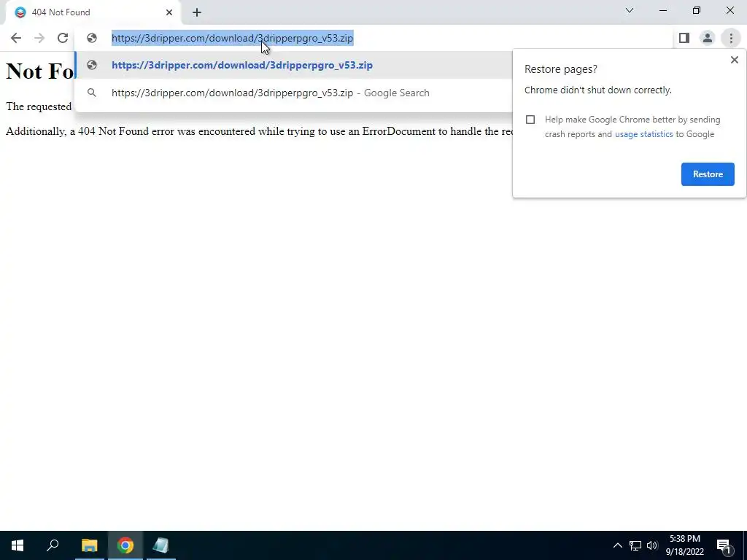This screenshot has width=747, height=560.
Task: Open the Chrome profile menu
Action: 708,38
